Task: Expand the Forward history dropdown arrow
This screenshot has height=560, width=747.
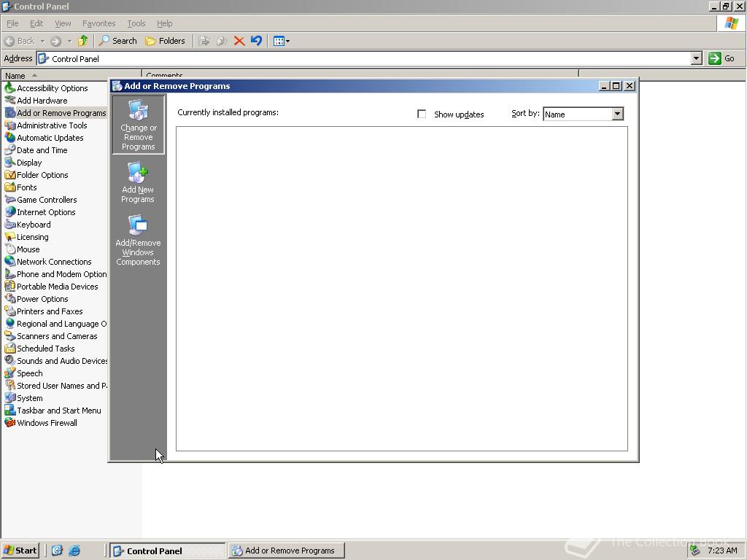Action: (x=69, y=41)
